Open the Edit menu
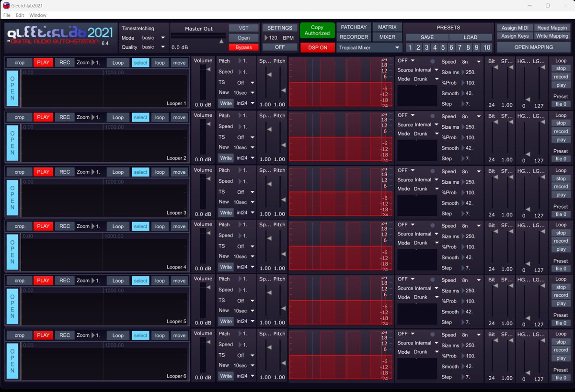 tap(20, 15)
